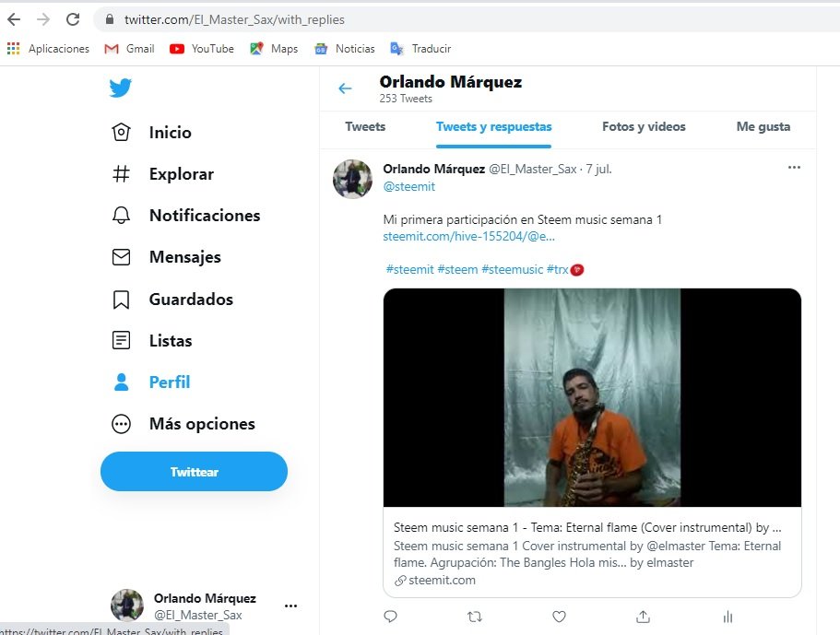Reload the page with the refresh icon
Image resolution: width=840 pixels, height=635 pixels.
[73, 19]
